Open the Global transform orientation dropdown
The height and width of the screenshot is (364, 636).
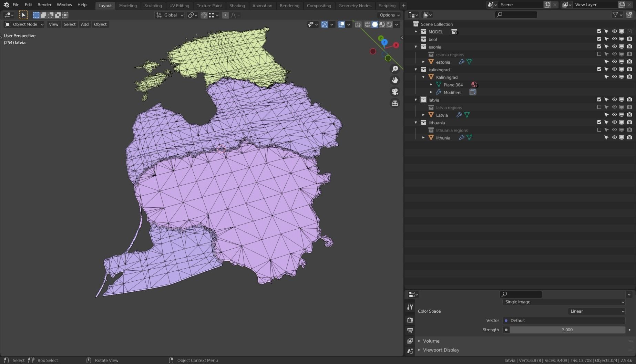pyautogui.click(x=170, y=15)
